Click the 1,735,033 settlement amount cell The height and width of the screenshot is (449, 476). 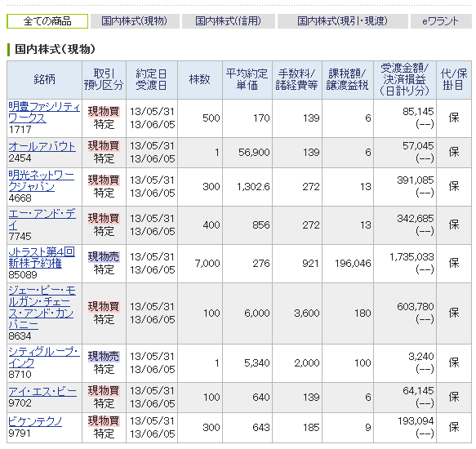pyautogui.click(x=411, y=257)
